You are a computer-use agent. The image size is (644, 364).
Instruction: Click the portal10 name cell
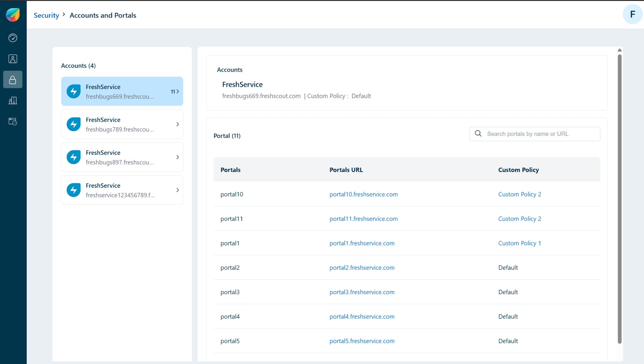(232, 194)
